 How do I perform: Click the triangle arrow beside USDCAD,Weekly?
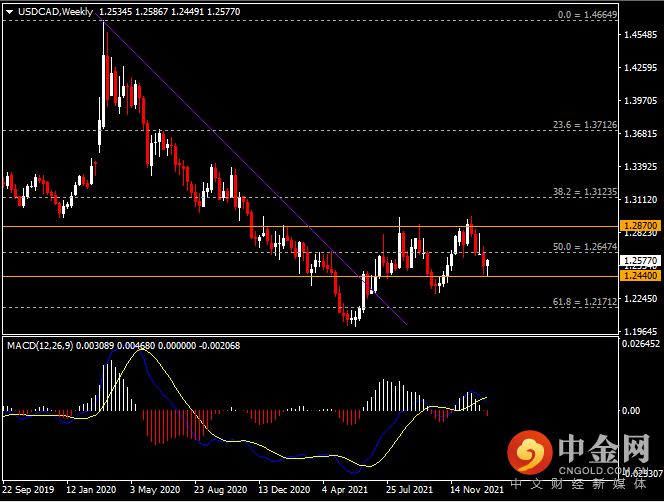(x=9, y=12)
